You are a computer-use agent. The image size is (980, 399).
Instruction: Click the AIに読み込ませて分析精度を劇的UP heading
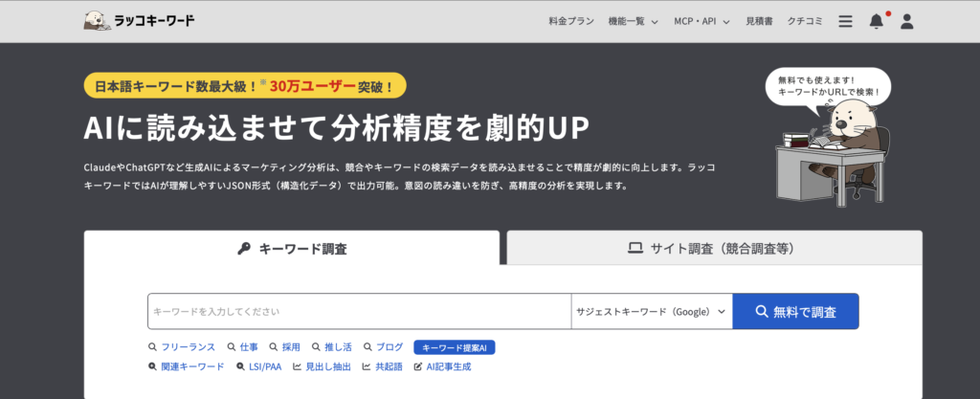click(336, 129)
